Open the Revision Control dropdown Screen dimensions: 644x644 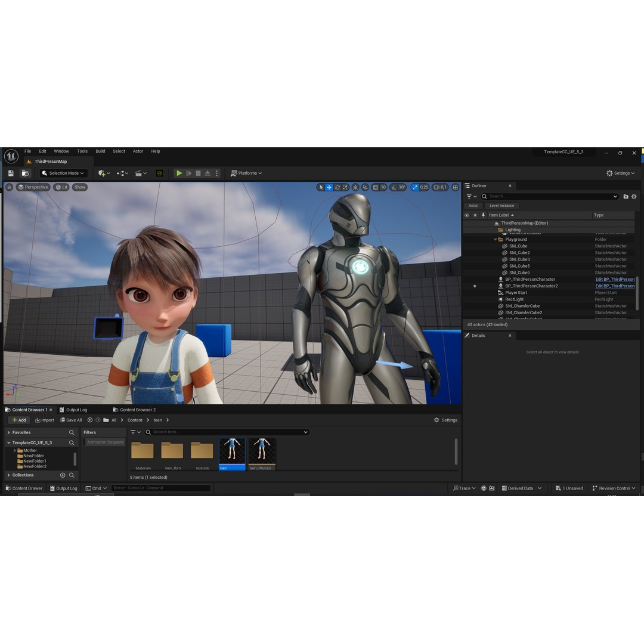click(614, 488)
